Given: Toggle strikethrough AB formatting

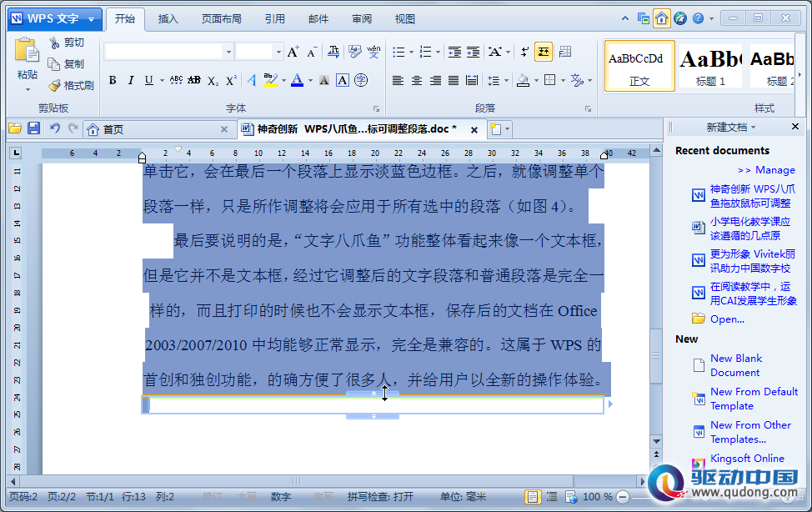Looking at the screenshot, I should tap(194, 80).
